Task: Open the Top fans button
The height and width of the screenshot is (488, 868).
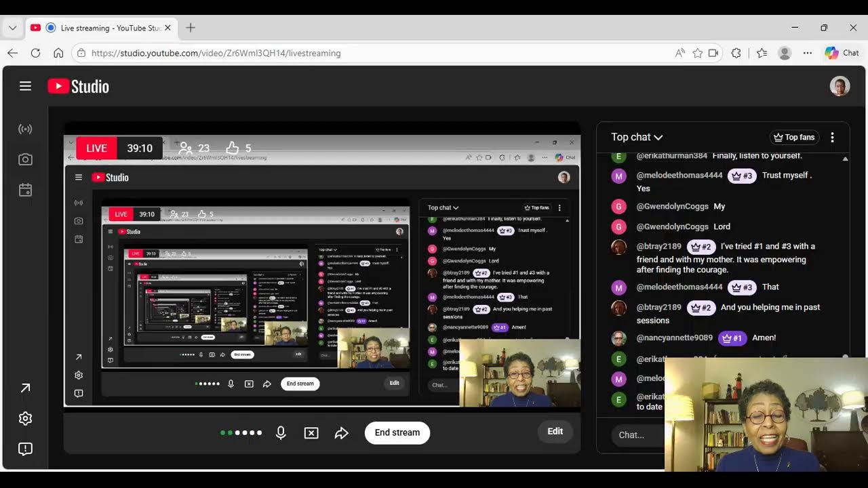Action: (x=794, y=137)
